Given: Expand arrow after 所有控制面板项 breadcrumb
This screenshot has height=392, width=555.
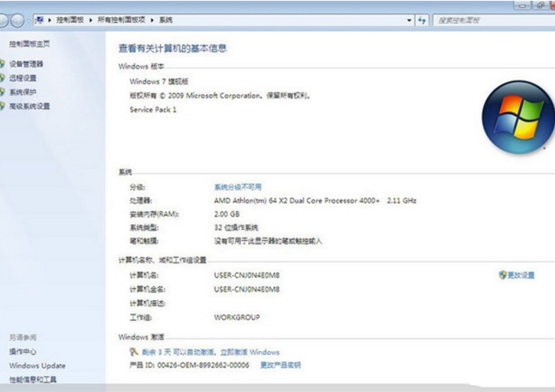Looking at the screenshot, I should [x=152, y=20].
